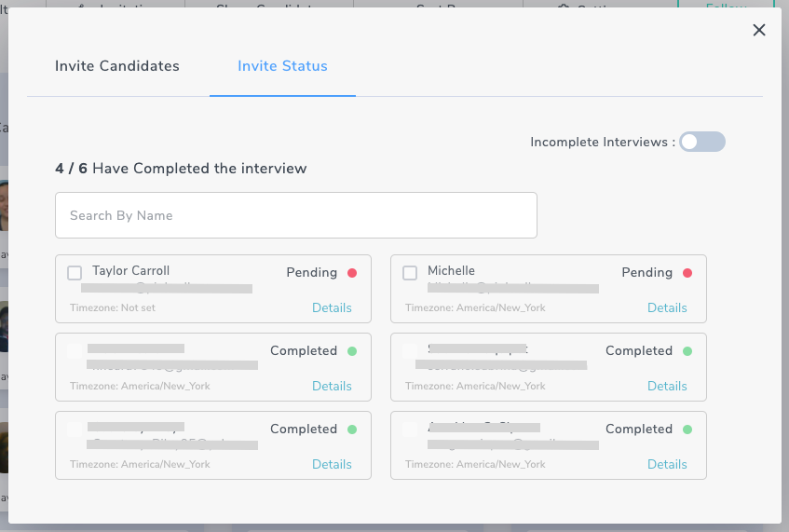Open Details in the card below Taylor Carroll

point(332,386)
